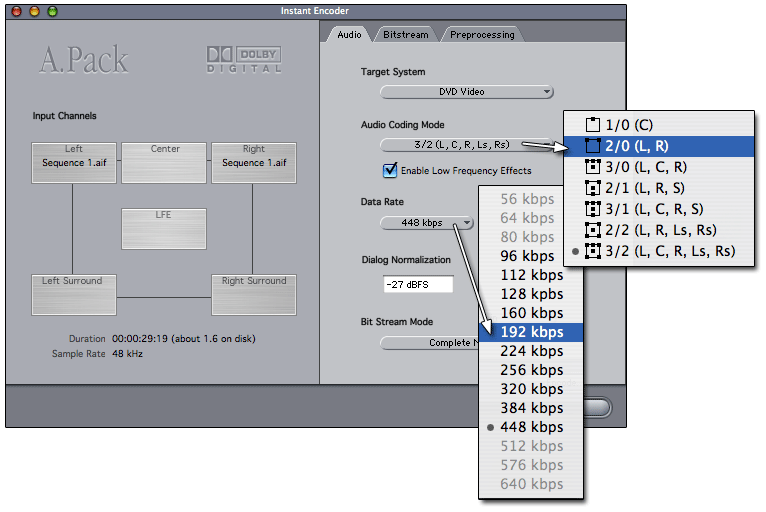Choose 128 kbps data rate
766x512 pixels.
point(531,294)
